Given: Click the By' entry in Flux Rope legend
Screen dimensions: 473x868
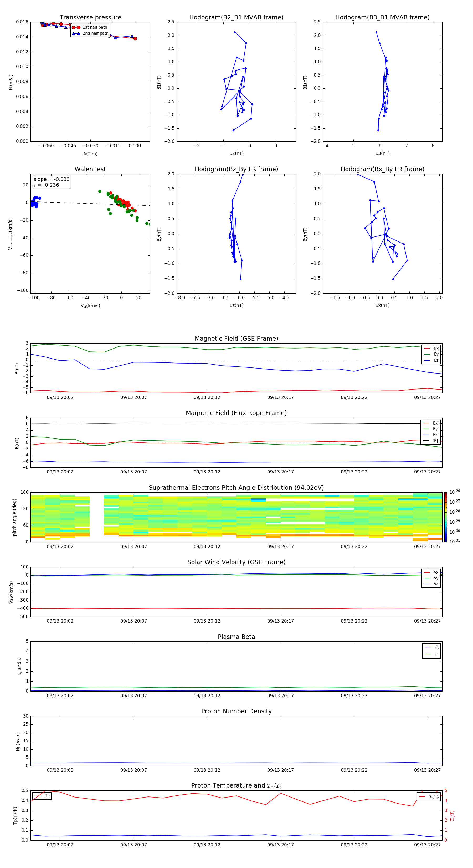Looking at the screenshot, I should [x=431, y=429].
